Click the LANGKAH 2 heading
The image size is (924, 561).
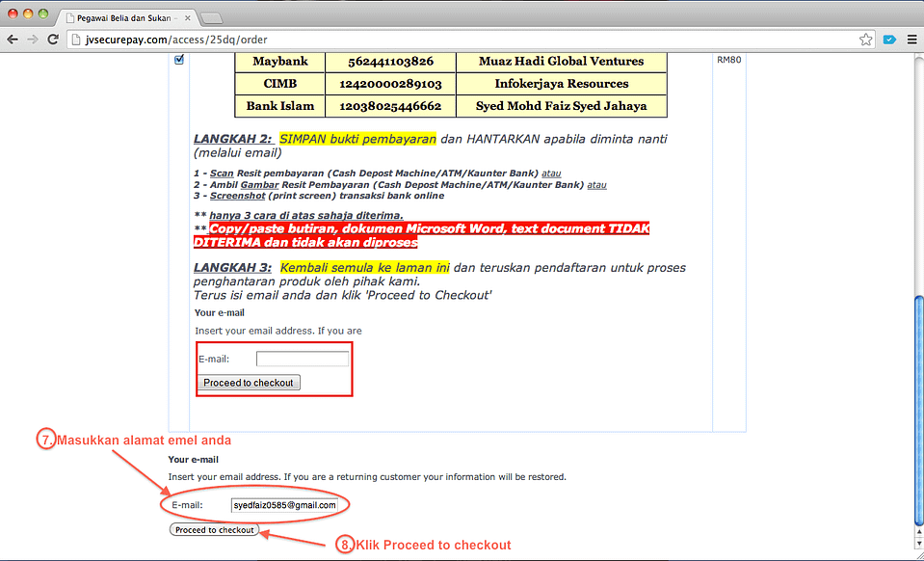pyautogui.click(x=233, y=139)
